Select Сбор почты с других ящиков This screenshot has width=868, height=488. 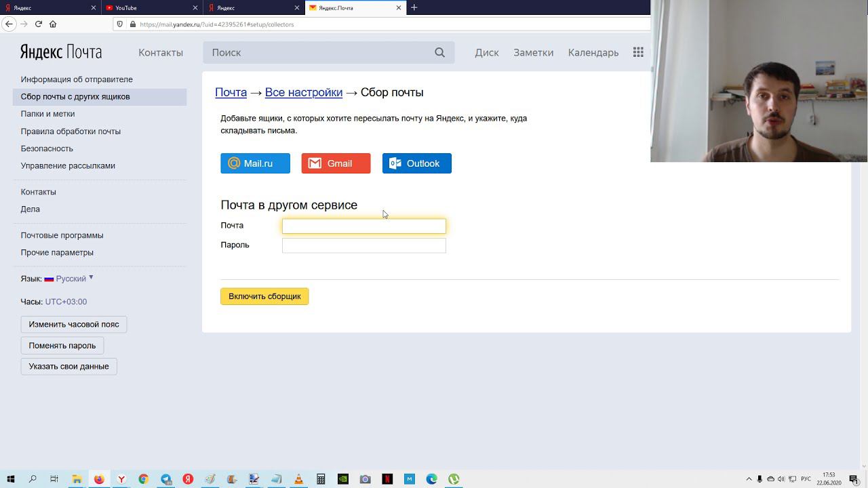click(99, 97)
